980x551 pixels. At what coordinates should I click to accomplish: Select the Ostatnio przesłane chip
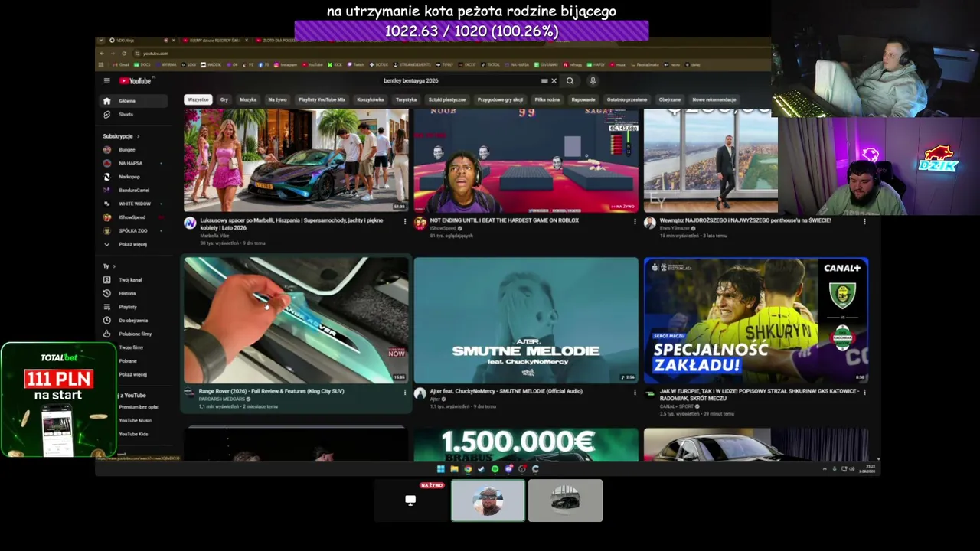(627, 99)
